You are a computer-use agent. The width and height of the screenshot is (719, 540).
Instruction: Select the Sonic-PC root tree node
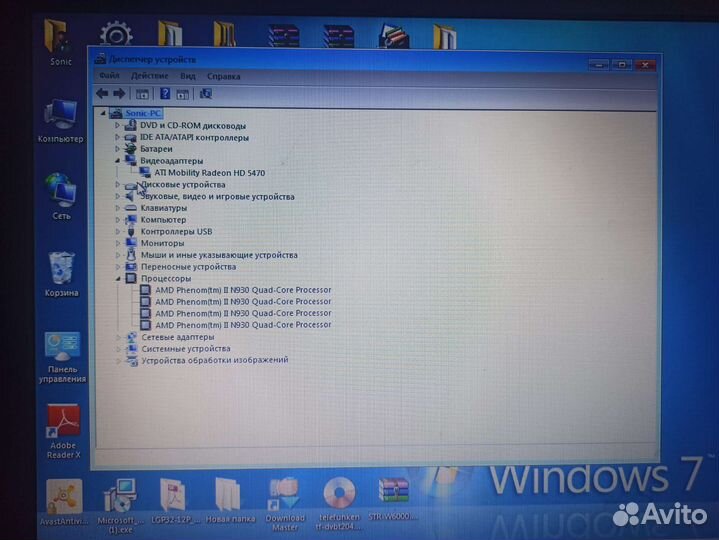pos(142,114)
